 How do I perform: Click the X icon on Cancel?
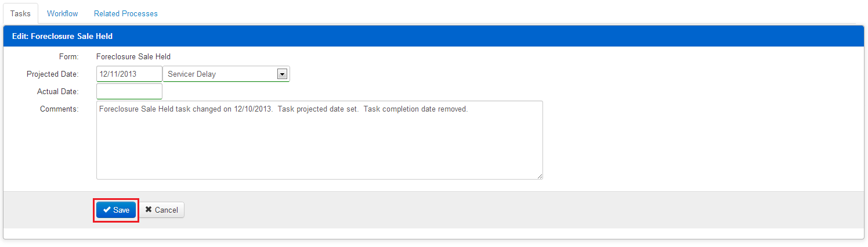(149, 210)
